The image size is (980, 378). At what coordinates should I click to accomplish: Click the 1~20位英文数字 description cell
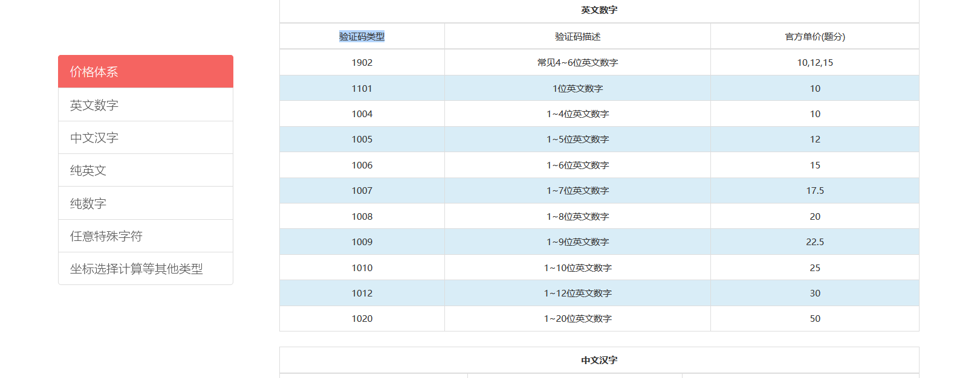(x=578, y=319)
